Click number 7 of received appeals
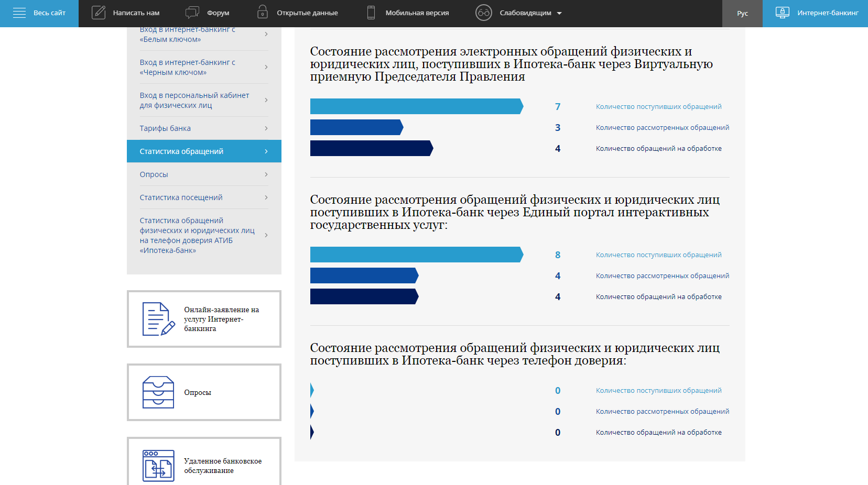This screenshot has width=868, height=485. pos(558,107)
